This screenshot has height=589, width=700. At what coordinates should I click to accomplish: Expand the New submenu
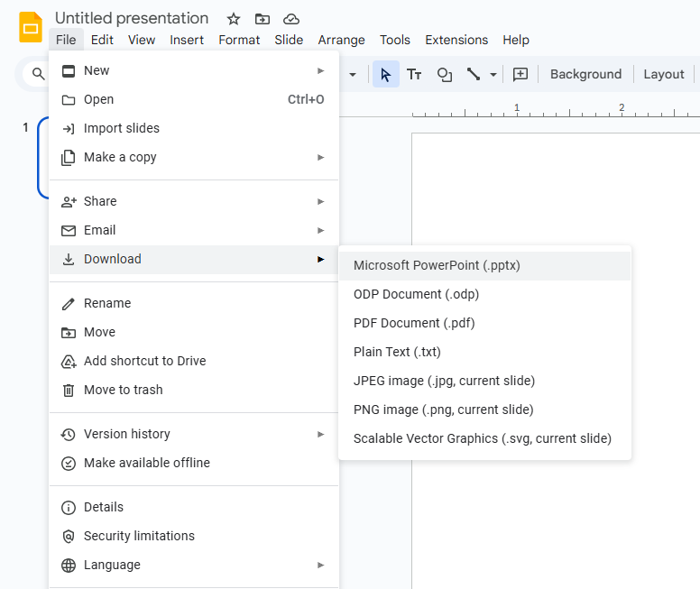194,70
